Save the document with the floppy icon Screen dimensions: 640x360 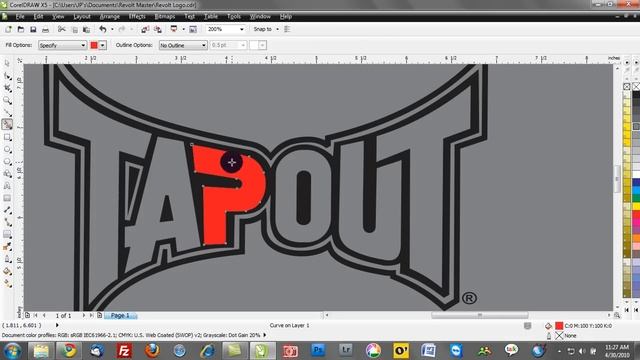click(x=33, y=29)
